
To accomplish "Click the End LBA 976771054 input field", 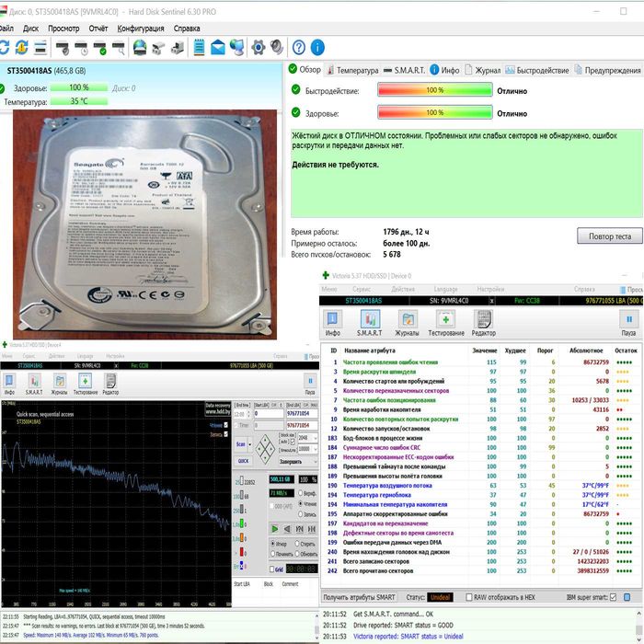I will coord(302,414).
